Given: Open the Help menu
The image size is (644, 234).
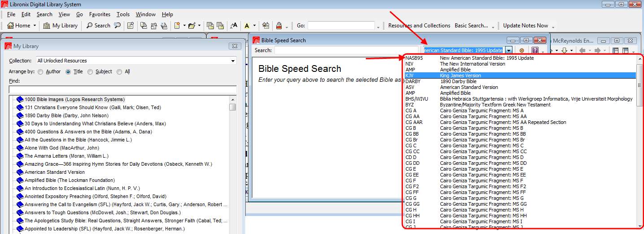Looking at the screenshot, I should 167,14.
